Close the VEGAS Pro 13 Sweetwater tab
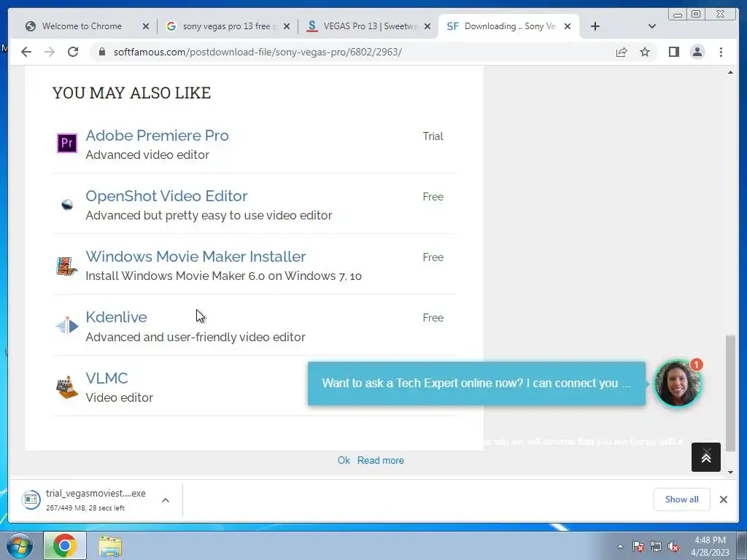 (x=427, y=27)
